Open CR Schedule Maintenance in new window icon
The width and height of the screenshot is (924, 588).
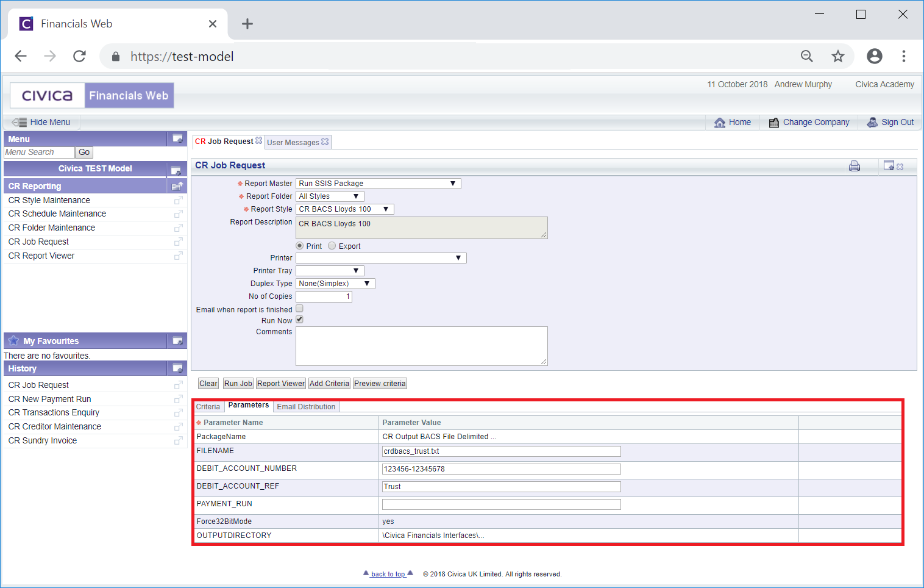[x=179, y=213]
